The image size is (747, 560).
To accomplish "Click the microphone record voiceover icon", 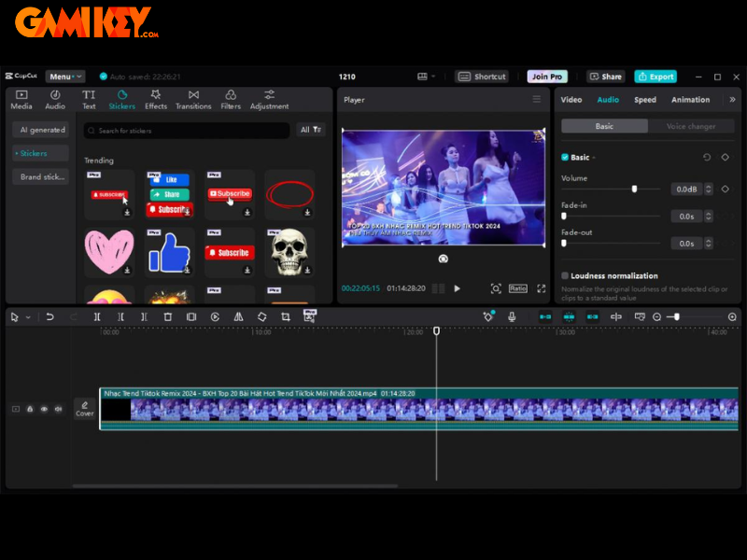I will click(512, 317).
